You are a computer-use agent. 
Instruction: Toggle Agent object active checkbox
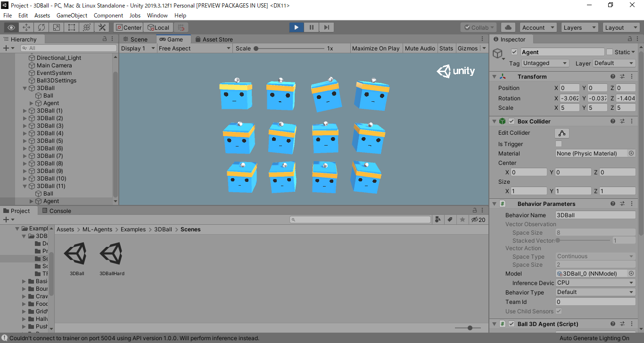(x=514, y=52)
